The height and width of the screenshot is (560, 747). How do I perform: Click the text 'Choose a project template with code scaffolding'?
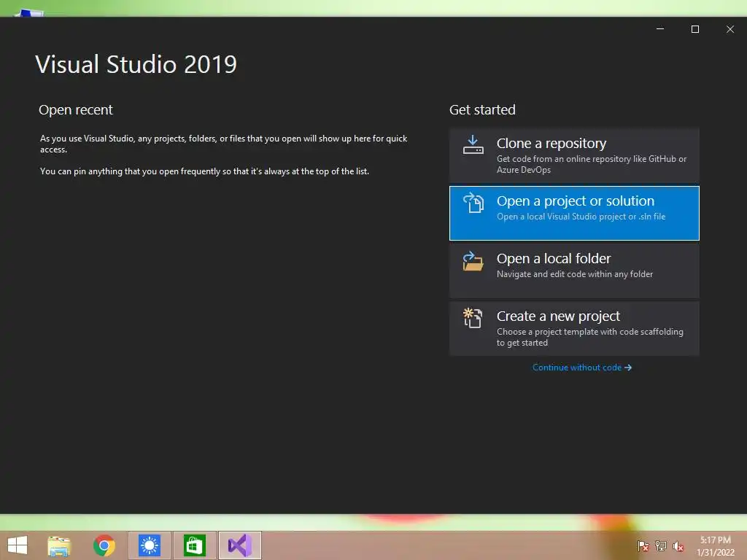tap(589, 332)
